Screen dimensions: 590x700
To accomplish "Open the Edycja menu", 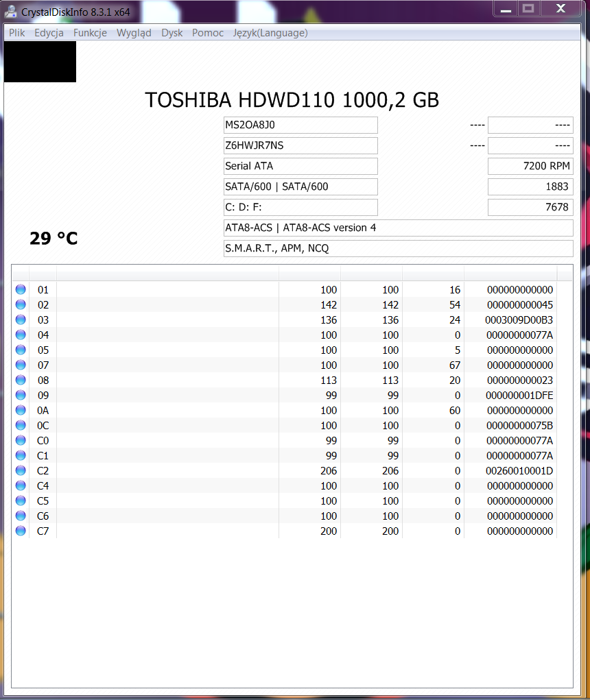I will click(49, 33).
